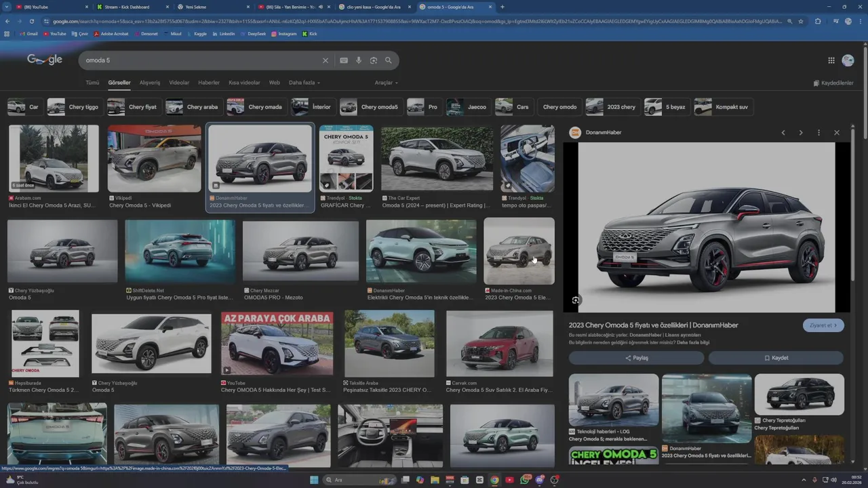The image size is (868, 488).
Task: Open Carvak.com red Omoda 5 thumbnail
Action: click(x=500, y=344)
